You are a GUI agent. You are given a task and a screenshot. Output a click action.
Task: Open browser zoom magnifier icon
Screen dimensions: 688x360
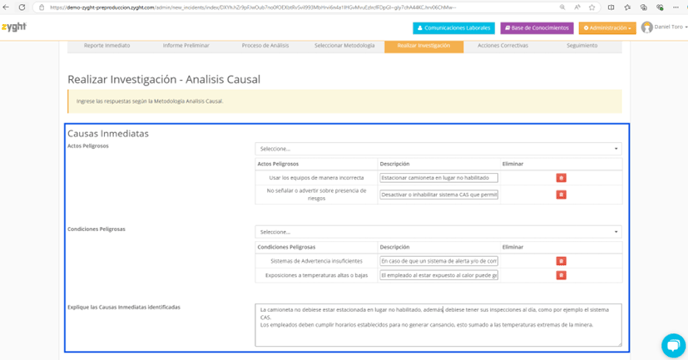click(562, 7)
